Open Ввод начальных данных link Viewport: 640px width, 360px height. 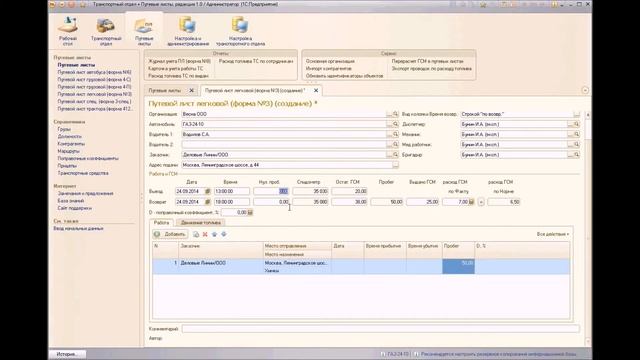78,229
